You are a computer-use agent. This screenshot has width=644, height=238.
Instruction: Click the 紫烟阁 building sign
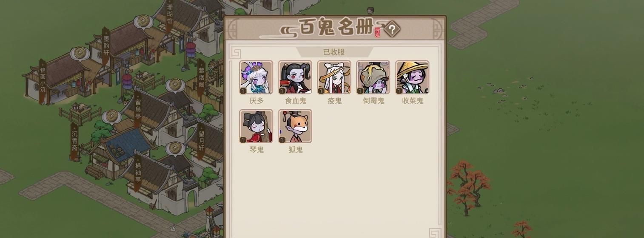[x=202, y=78]
